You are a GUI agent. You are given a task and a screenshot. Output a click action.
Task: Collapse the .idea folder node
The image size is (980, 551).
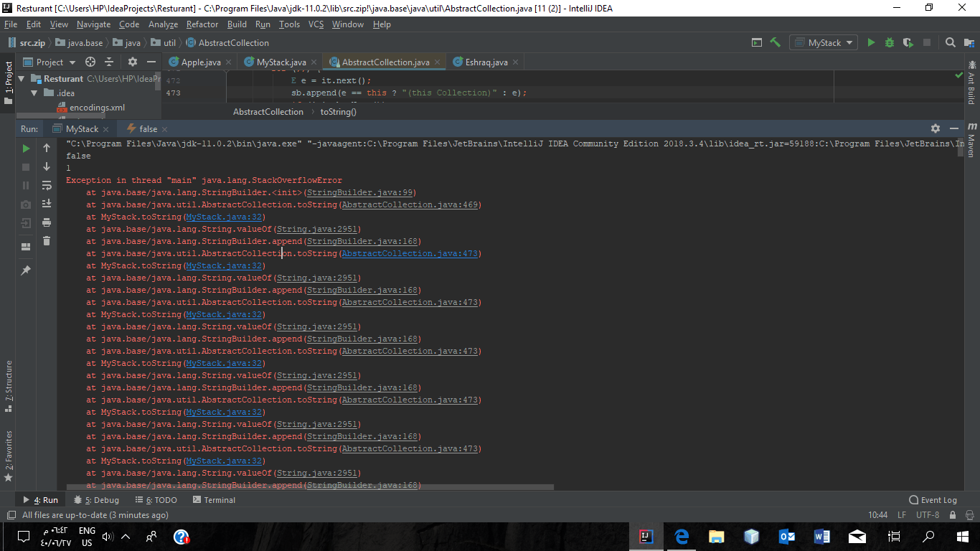click(34, 93)
